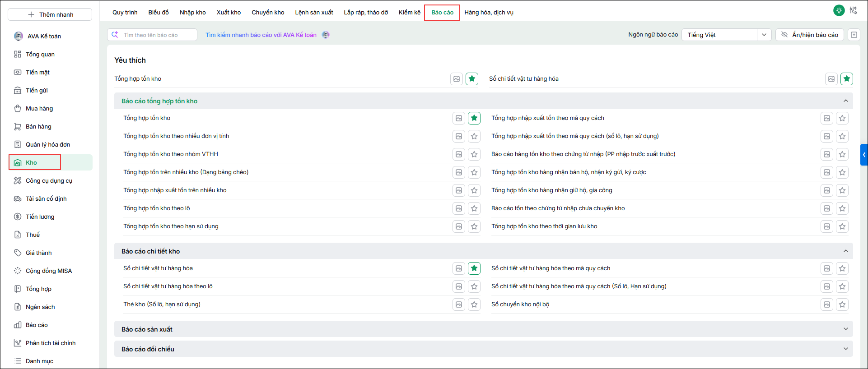Click the blue side panel arrow handle
The width and height of the screenshot is (868, 369).
864,155
